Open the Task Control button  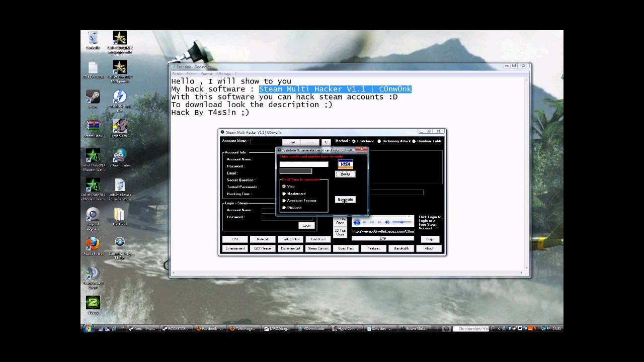290,239
